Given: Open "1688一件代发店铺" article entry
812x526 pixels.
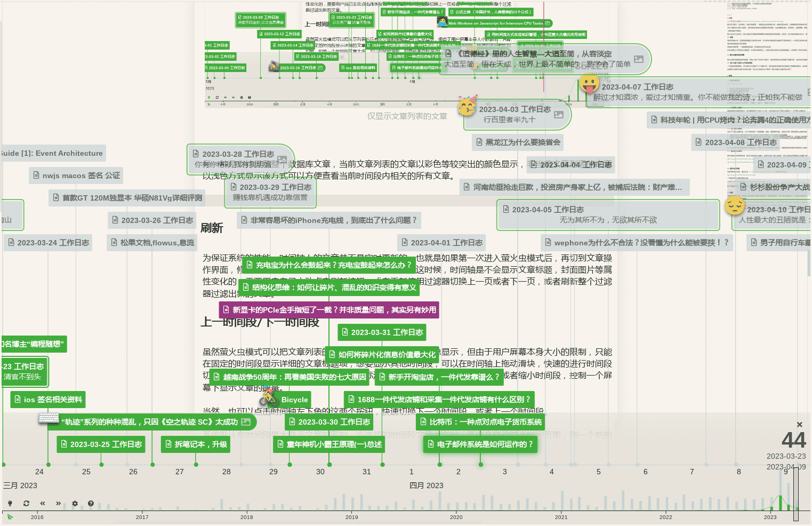Looking at the screenshot, I should click(x=439, y=400).
